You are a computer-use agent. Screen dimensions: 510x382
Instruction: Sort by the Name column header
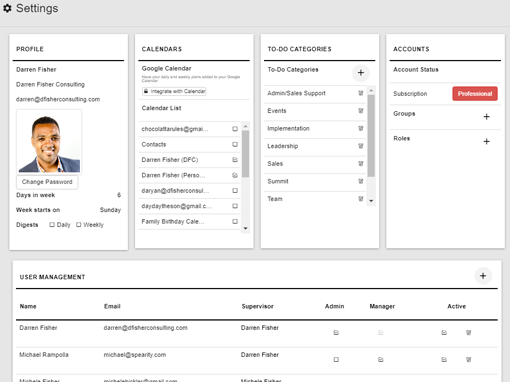click(28, 306)
